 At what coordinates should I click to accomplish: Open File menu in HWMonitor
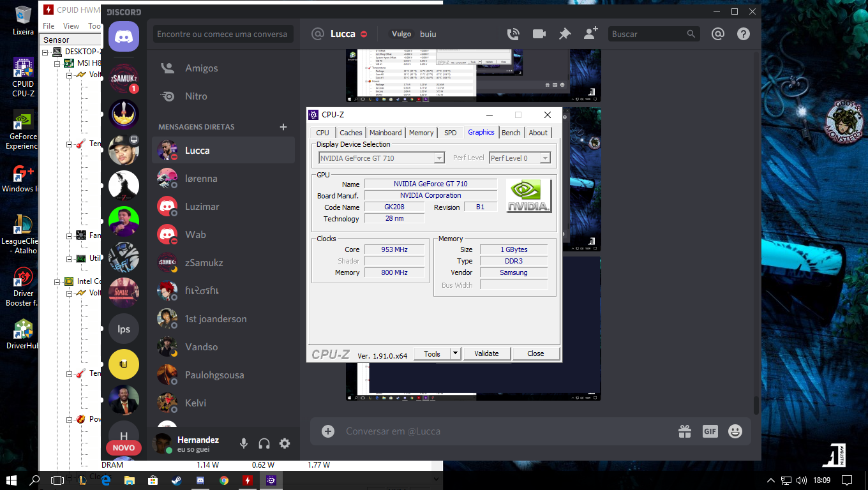click(49, 26)
